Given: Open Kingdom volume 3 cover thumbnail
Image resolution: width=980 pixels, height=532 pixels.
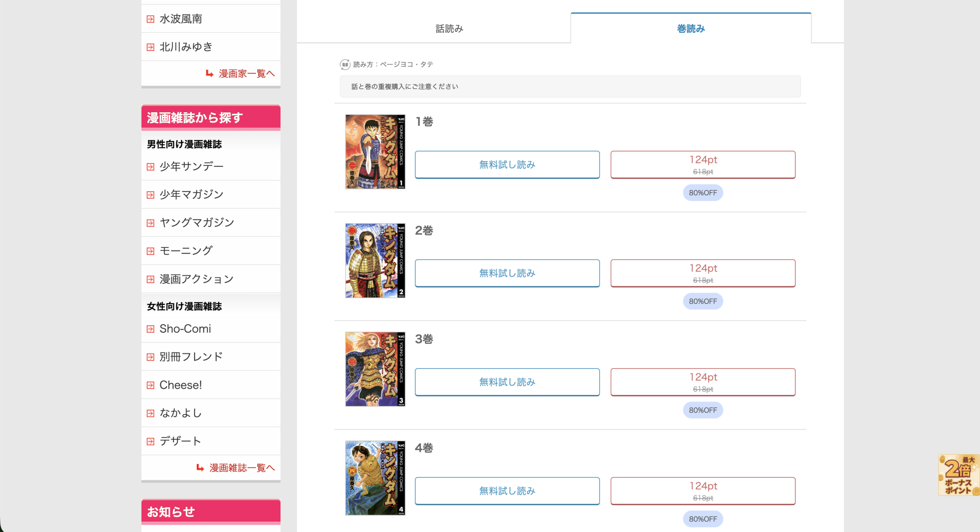Looking at the screenshot, I should click(375, 369).
